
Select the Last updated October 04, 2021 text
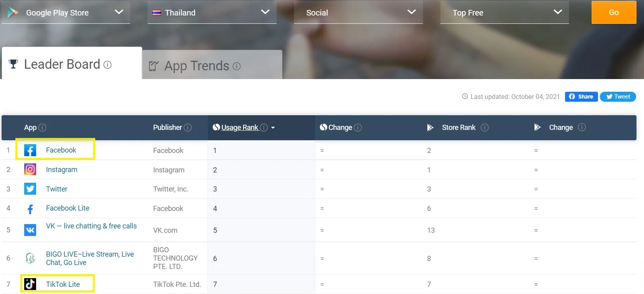click(x=515, y=97)
